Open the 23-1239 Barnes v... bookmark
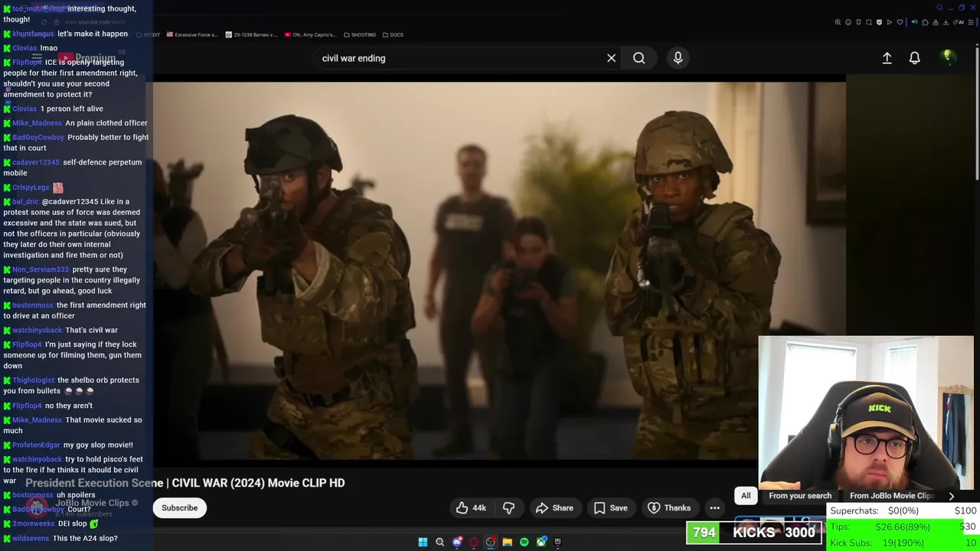Image resolution: width=980 pixels, height=551 pixels. click(x=252, y=34)
